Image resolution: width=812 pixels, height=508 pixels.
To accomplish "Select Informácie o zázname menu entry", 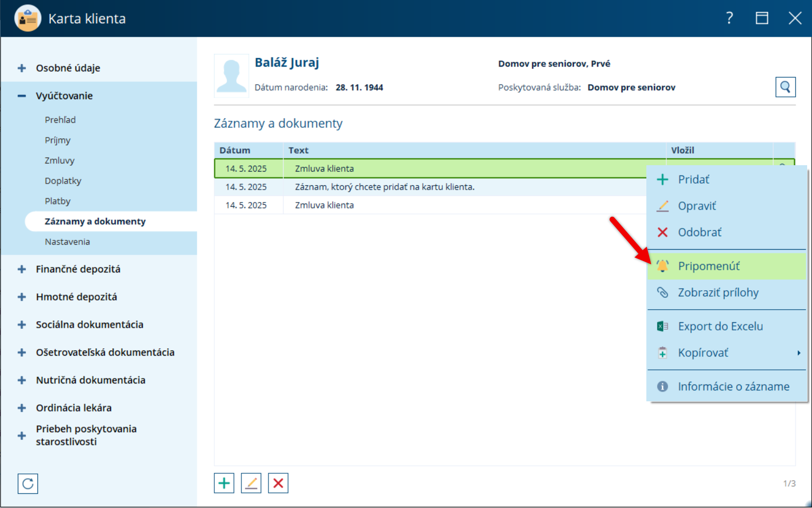I will coord(727,386).
